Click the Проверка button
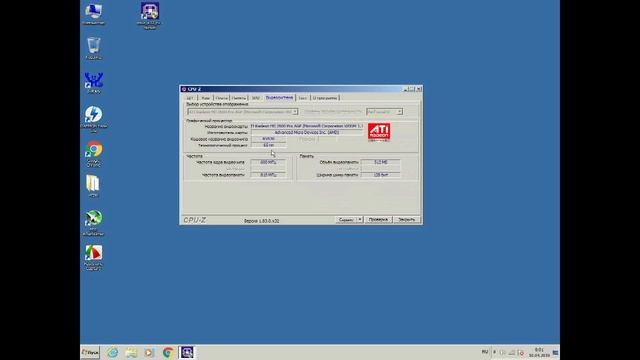The image size is (640, 360). tap(378, 220)
